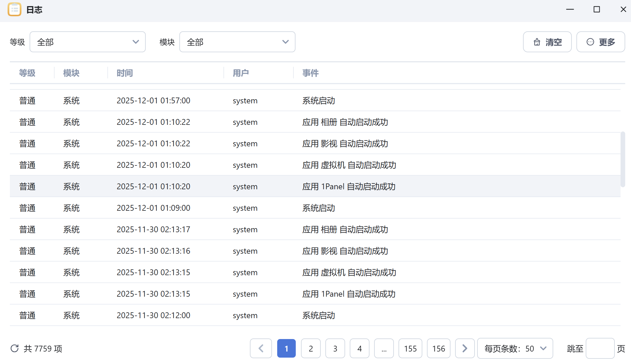
Task: Go to the previous page arrow
Action: 261,348
